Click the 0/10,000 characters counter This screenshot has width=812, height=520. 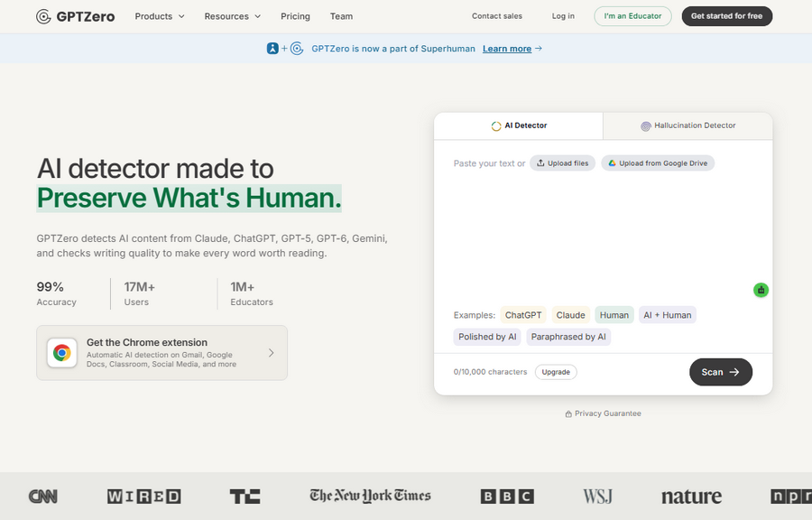490,372
